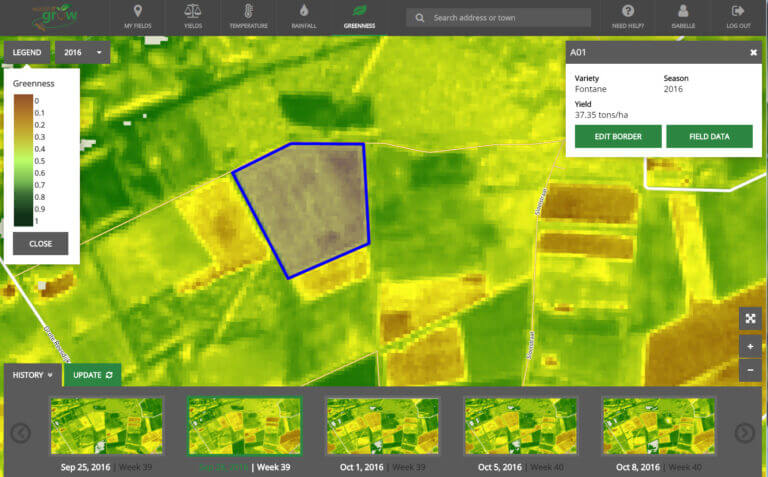Open My Fields map pin icon
This screenshot has width=768, height=477.
coord(138,12)
